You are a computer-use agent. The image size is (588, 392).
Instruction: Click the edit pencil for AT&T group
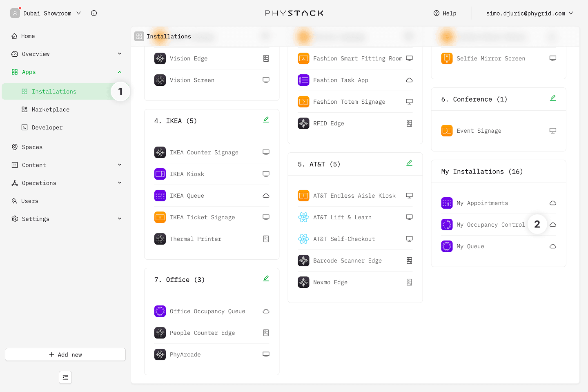click(409, 163)
